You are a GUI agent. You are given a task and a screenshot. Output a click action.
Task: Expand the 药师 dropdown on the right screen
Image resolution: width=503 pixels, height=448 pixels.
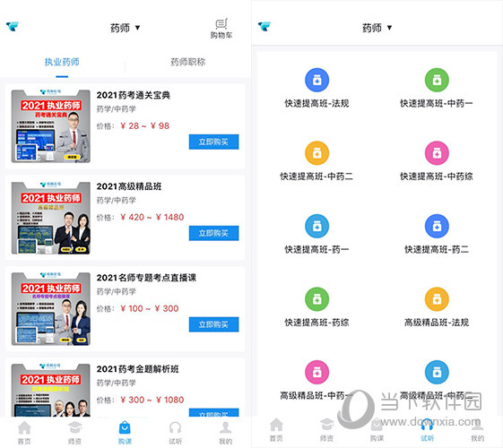(377, 28)
